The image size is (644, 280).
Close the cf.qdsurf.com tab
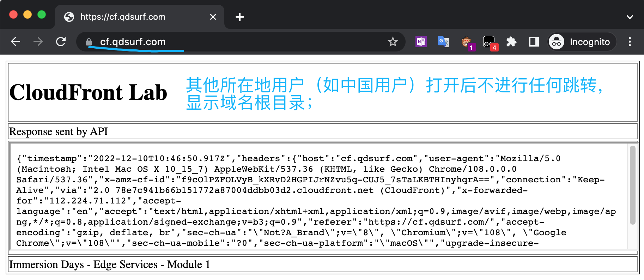(213, 17)
